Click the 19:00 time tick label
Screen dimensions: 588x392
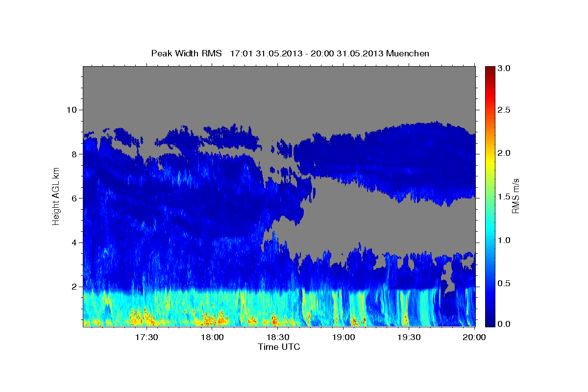343,337
